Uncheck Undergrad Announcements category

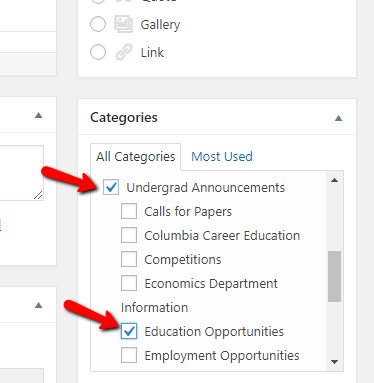pos(111,187)
